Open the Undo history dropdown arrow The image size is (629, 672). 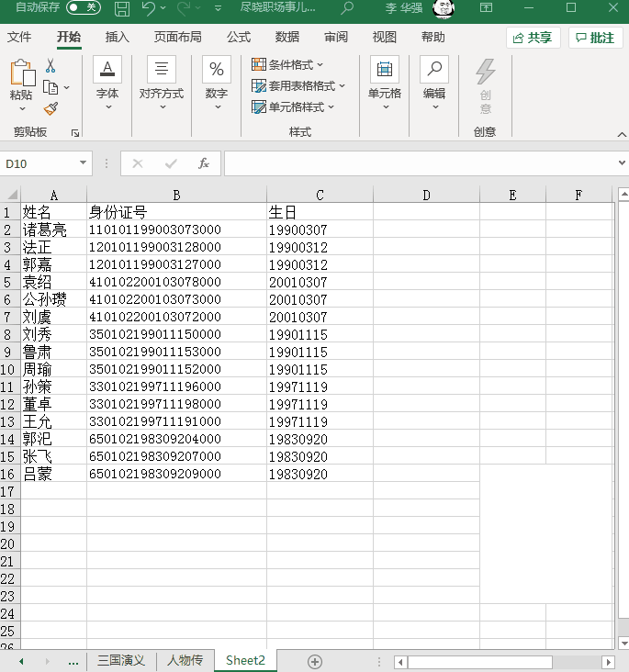163,7
